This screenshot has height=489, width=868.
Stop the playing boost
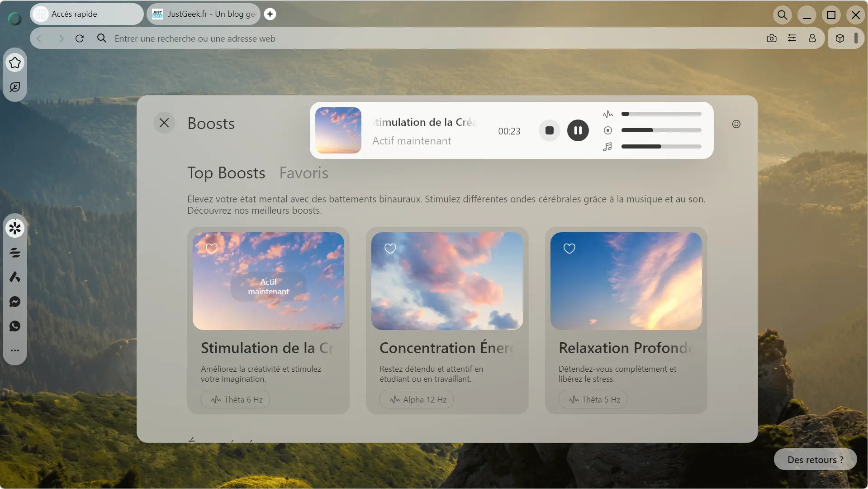click(550, 130)
